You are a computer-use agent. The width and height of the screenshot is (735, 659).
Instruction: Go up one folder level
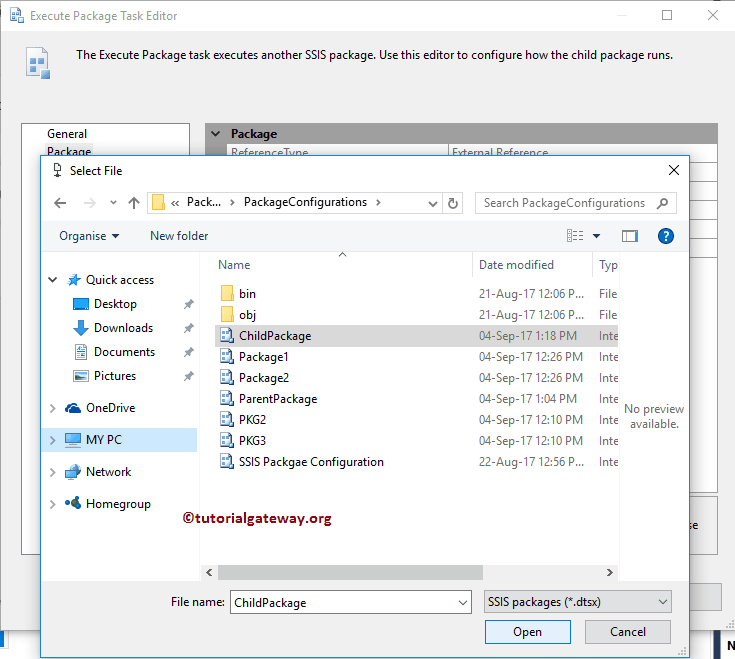134,203
